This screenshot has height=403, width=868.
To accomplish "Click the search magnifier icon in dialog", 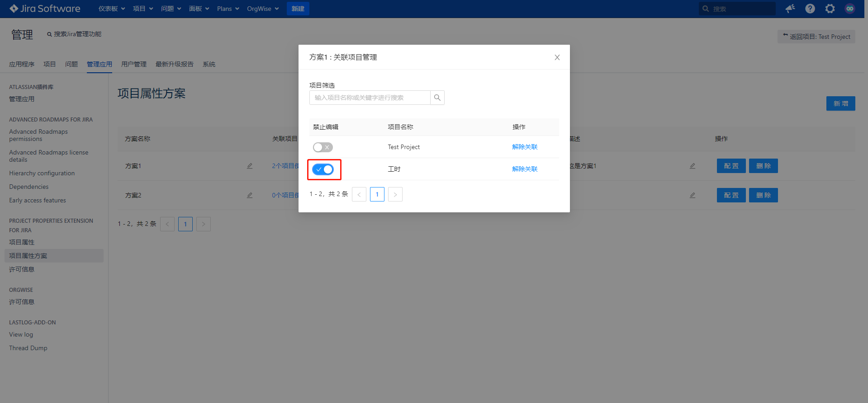I will click(x=437, y=98).
